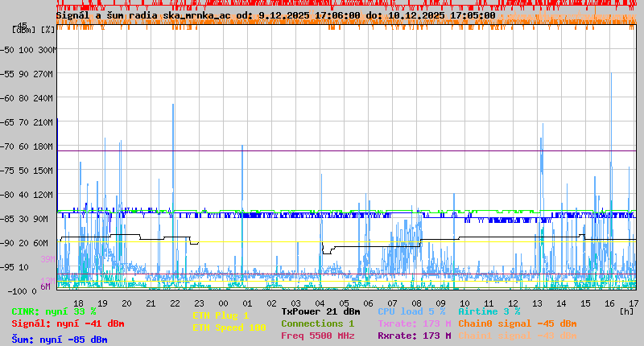This screenshot has height=346, width=644.
Task: Click the 'CPU load 5 %' legend entry
Action: click(x=411, y=311)
